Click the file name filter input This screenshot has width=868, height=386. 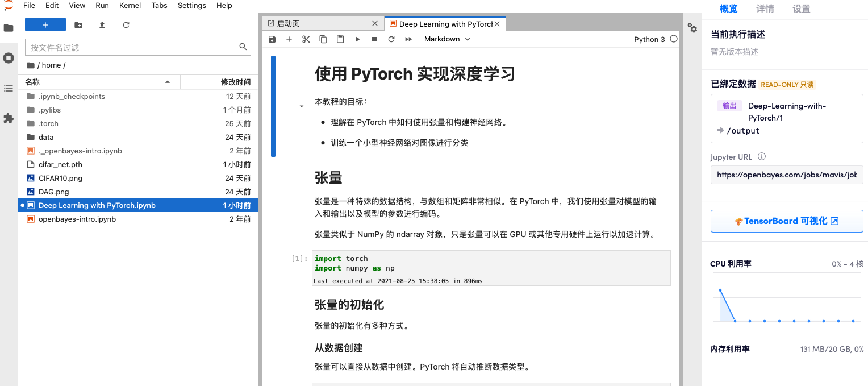click(x=132, y=47)
